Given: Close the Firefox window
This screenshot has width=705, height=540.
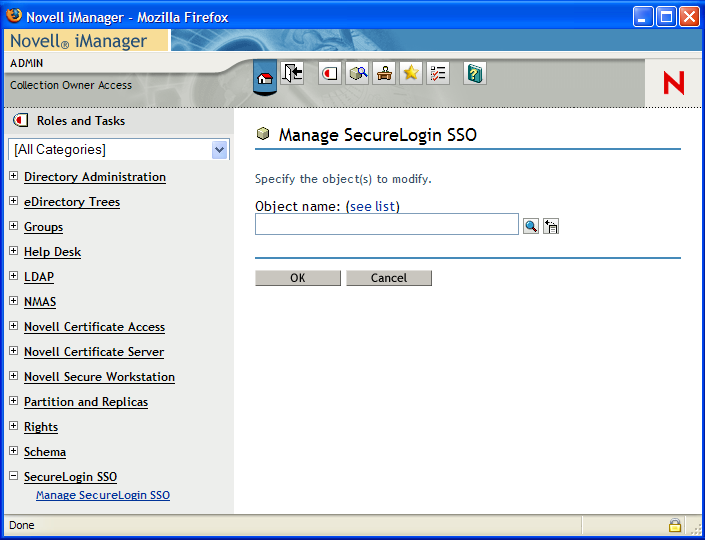Looking at the screenshot, I should [x=689, y=17].
